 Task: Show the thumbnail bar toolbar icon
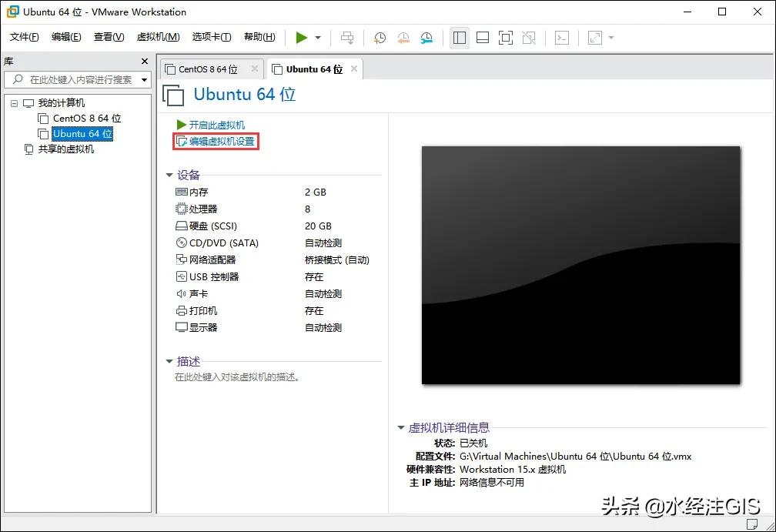coord(483,37)
